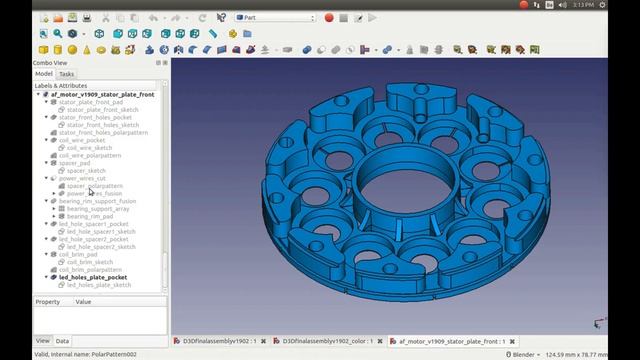Collapse led_holes_plate_pocket node
Viewport: 640px width, 360px height.
(46, 277)
